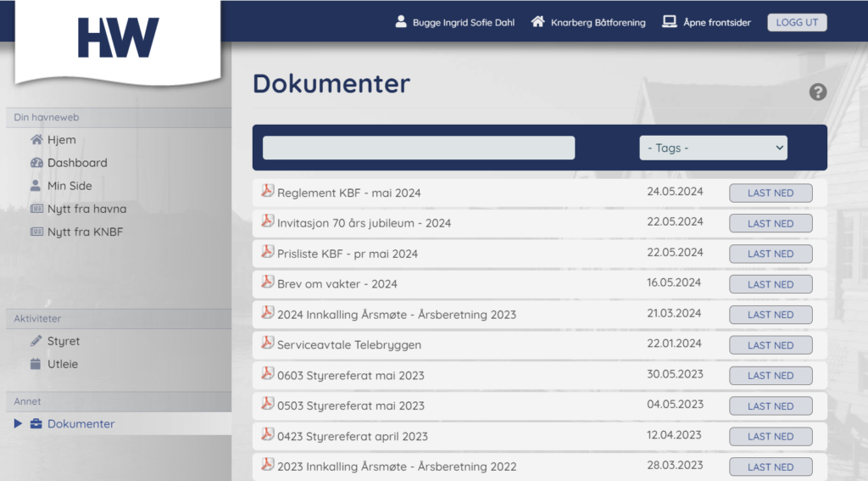
Task: Click the Utleie calendar icon
Action: tap(36, 364)
